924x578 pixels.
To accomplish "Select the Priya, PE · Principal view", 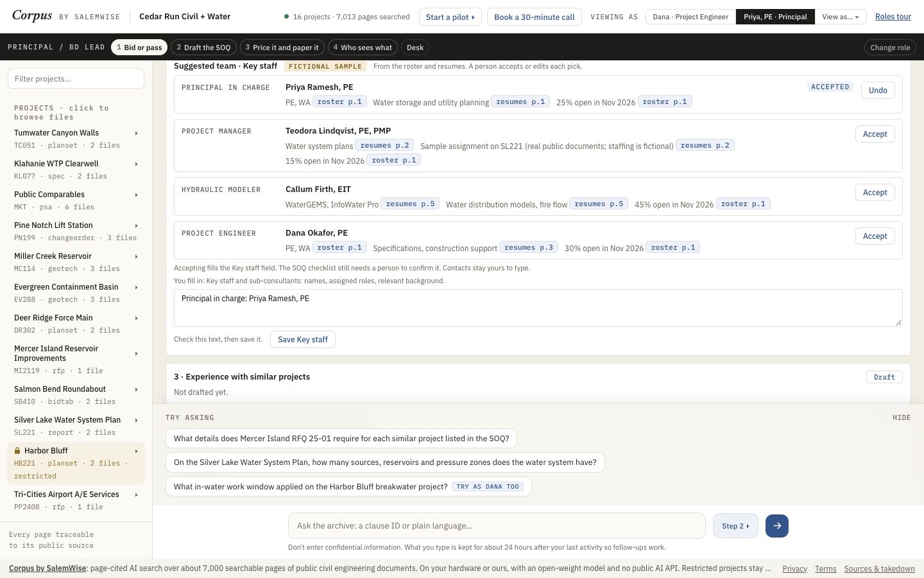I will 775,17.
